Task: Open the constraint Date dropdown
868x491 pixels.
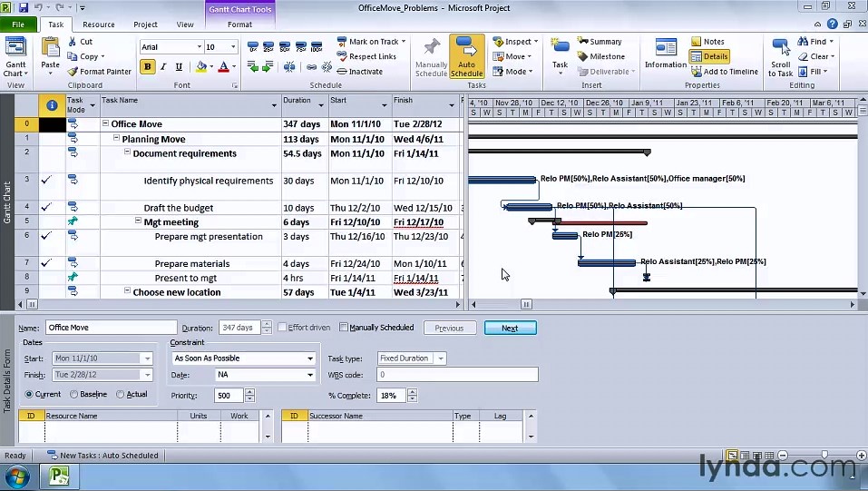Action: pyautogui.click(x=310, y=375)
